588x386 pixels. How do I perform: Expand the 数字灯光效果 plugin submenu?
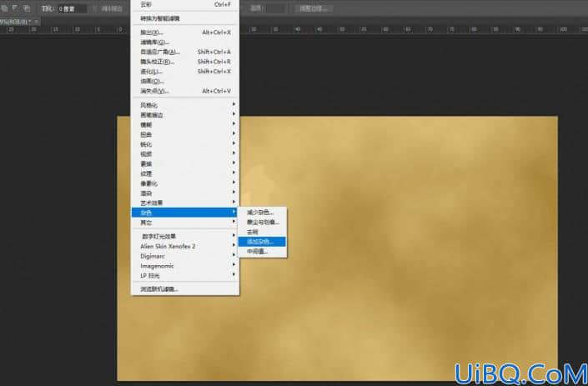click(x=185, y=237)
